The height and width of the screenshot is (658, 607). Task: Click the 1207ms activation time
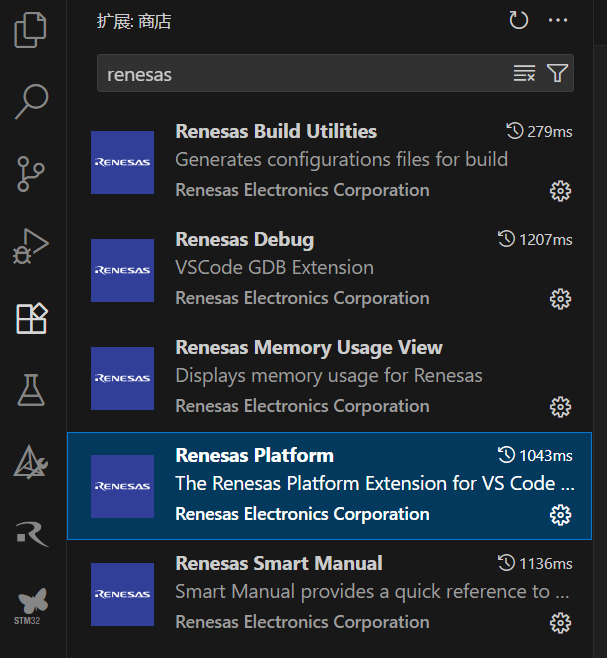click(x=535, y=239)
